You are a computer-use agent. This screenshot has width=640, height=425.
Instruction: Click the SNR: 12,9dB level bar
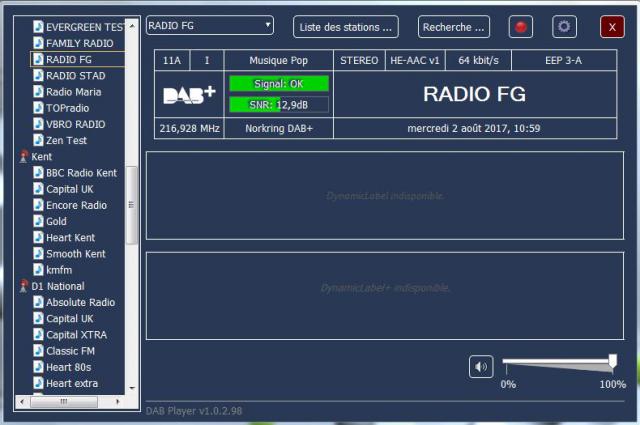pos(279,105)
